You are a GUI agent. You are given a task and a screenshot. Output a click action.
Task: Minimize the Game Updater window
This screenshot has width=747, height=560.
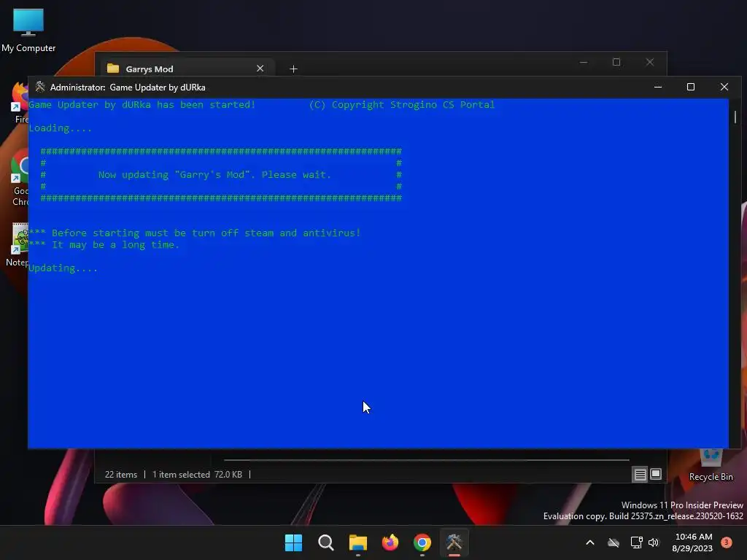[x=658, y=87]
